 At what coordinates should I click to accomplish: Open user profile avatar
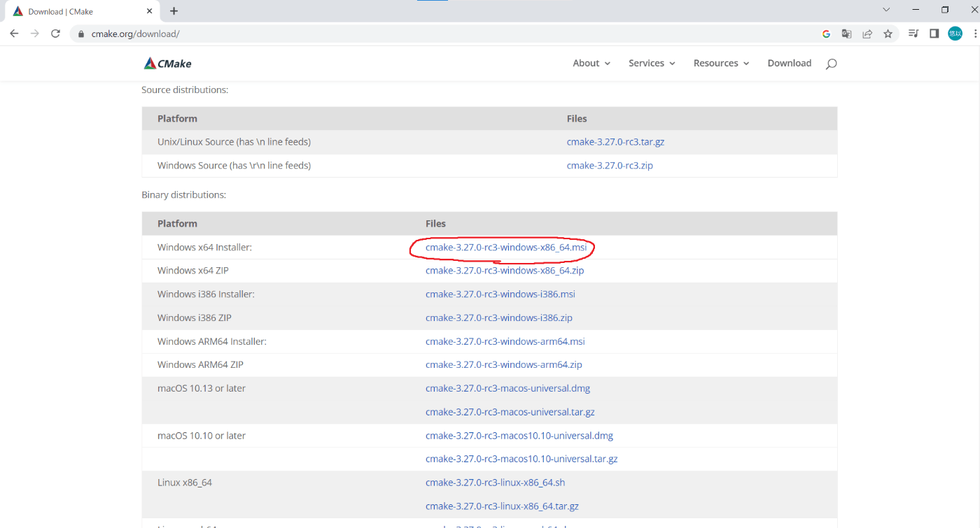955,34
